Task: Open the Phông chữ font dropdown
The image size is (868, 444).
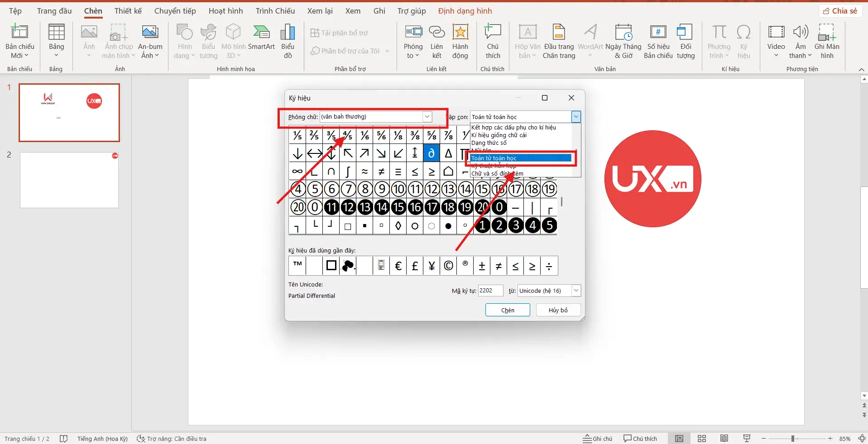Action: (427, 117)
